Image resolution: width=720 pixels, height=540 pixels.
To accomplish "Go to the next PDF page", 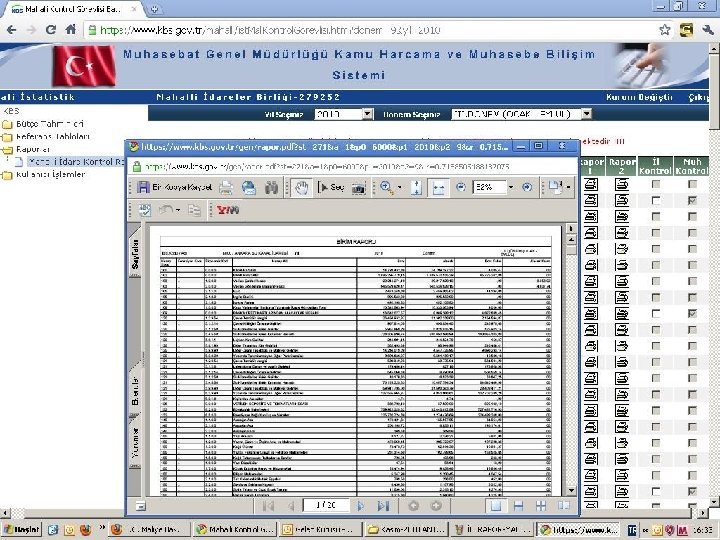I will click(360, 506).
